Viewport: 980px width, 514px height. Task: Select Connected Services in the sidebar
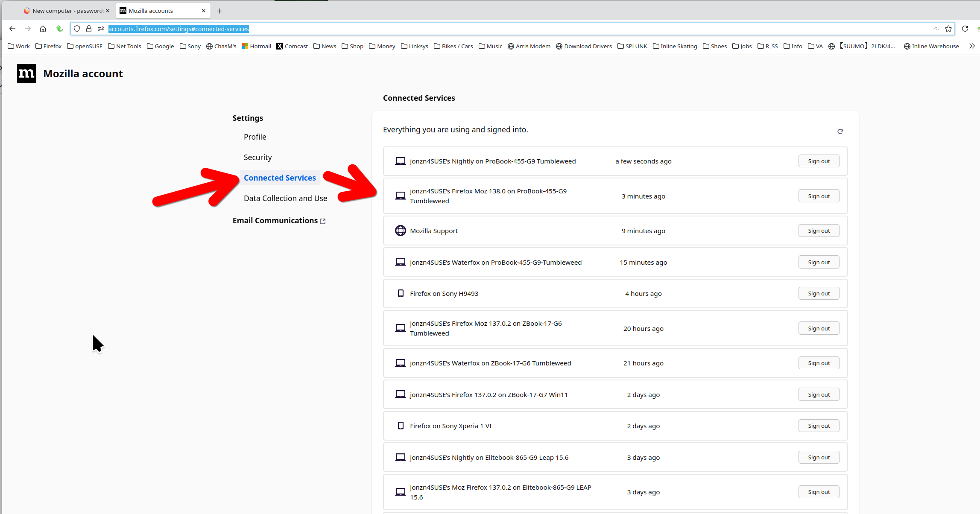pos(280,178)
